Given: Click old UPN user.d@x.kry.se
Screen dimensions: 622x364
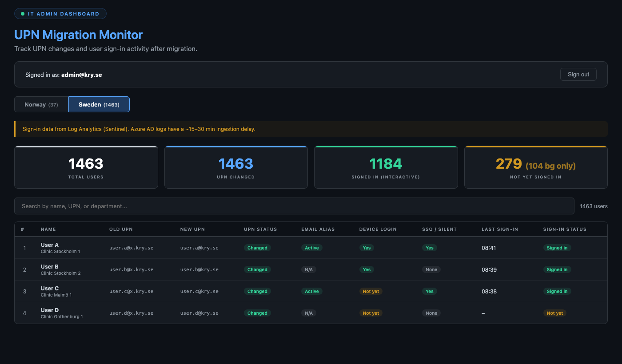Looking at the screenshot, I should 132,313.
